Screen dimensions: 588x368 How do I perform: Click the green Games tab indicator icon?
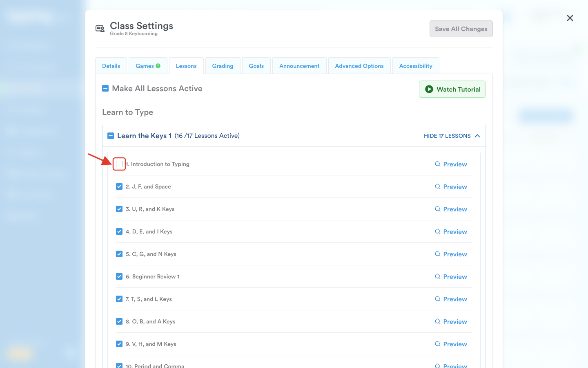click(158, 66)
